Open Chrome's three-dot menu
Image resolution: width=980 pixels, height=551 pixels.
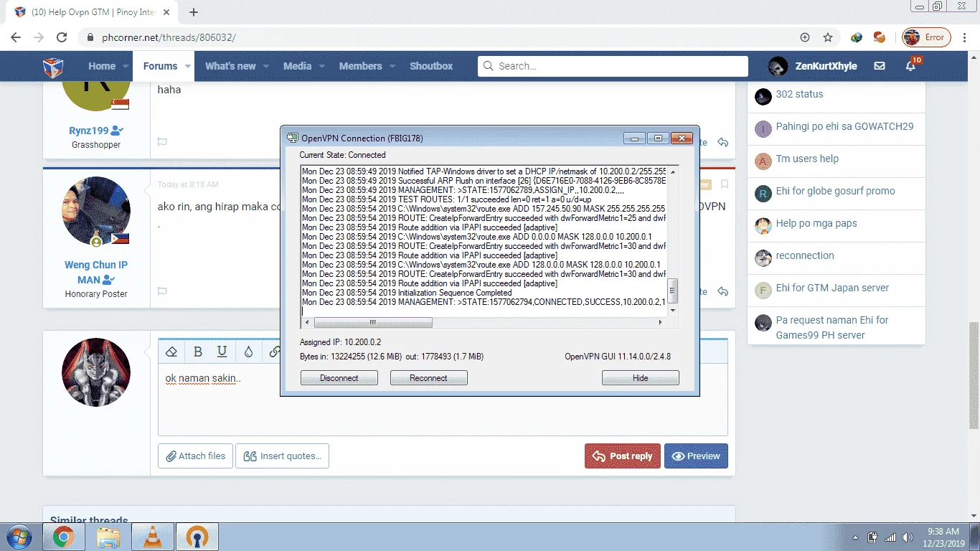[965, 37]
